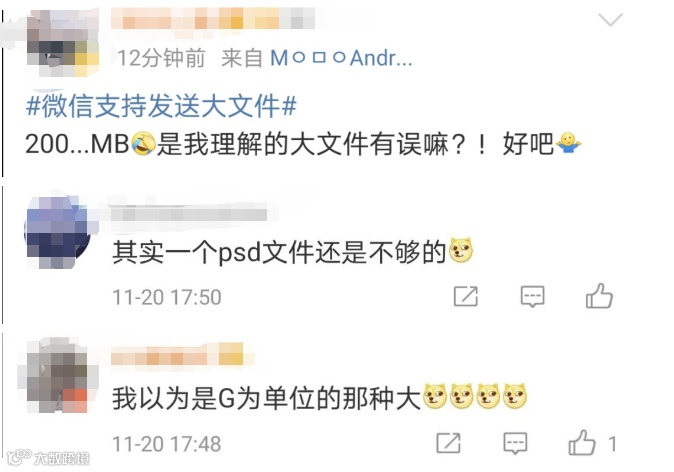Tap the doge emoji in psd comment

[x=461, y=250]
